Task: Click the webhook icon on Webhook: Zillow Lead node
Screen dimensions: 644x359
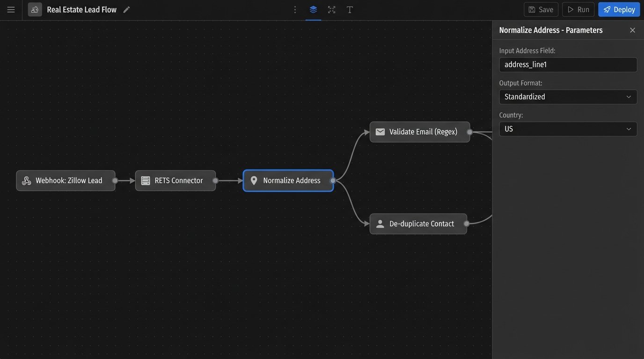Action: [27, 180]
